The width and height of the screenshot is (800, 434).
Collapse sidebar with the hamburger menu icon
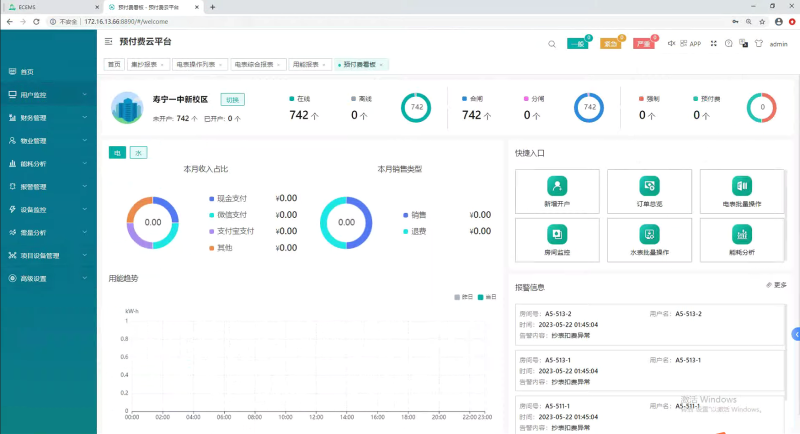pos(109,42)
